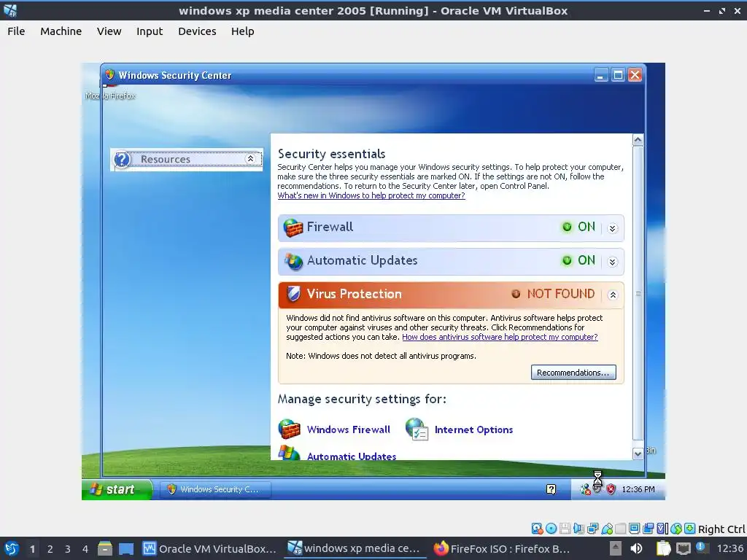The width and height of the screenshot is (747, 560).
Task: Click VirtualBox keyboard capture arrow icon
Action: pyautogui.click(x=689, y=529)
